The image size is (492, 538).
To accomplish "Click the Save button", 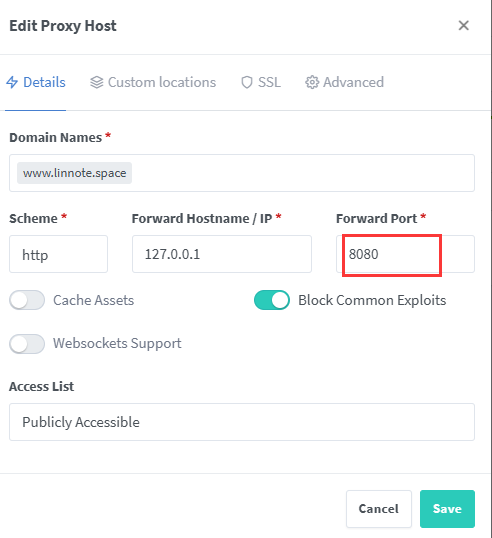I will (x=447, y=509).
